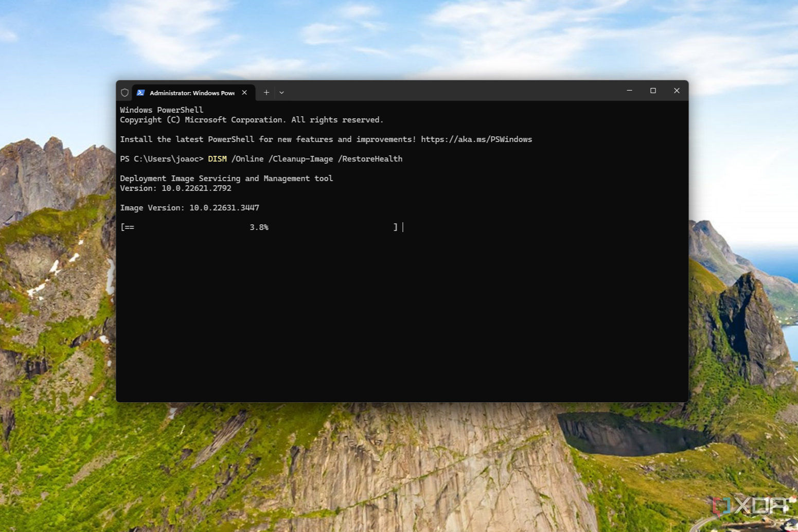This screenshot has height=532, width=798.
Task: Click the /RestoreHealth argument text
Action: pyautogui.click(x=370, y=159)
